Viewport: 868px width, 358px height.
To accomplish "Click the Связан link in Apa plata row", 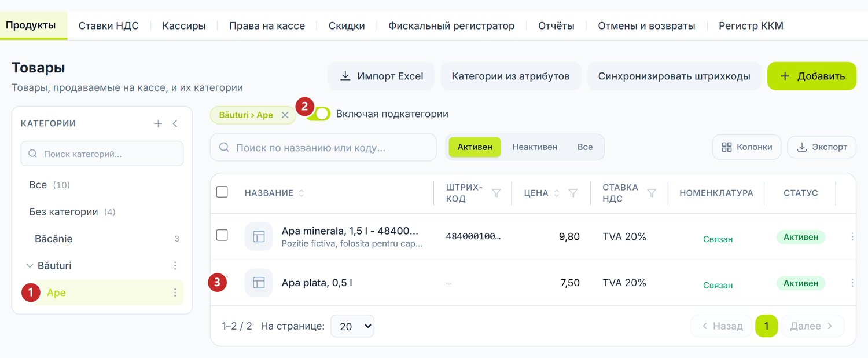I will (718, 285).
